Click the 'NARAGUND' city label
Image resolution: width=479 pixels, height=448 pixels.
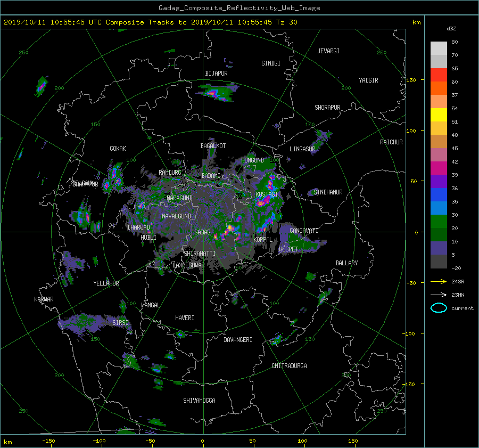pyautogui.click(x=180, y=198)
